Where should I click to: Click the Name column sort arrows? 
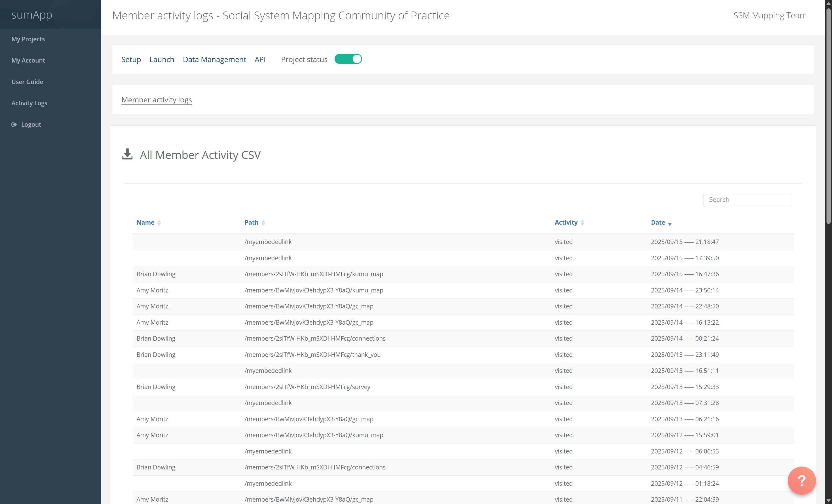159,223
